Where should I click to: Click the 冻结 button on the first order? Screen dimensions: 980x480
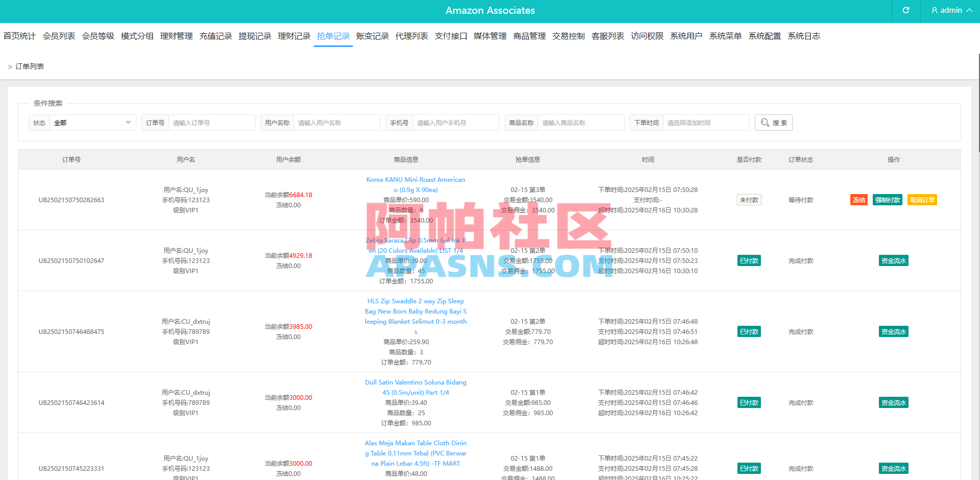point(858,200)
